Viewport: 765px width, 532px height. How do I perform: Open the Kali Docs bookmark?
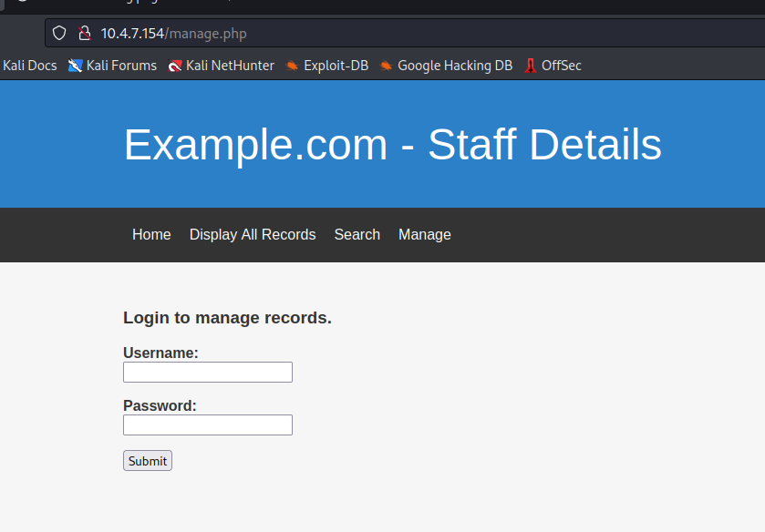29,66
